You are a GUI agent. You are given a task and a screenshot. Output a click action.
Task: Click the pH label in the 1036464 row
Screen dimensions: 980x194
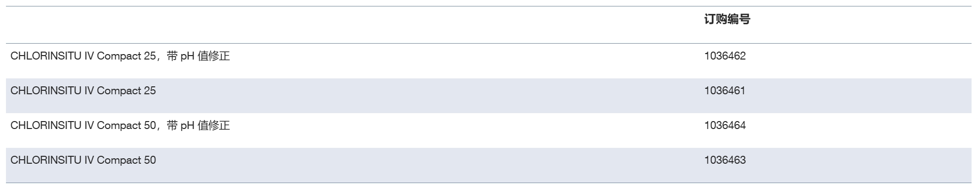coord(187,126)
